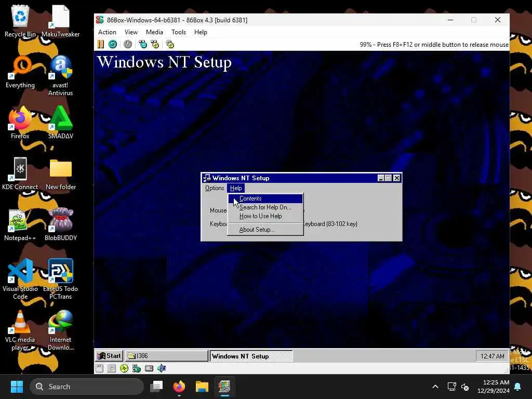Open KDE Connect desktop icon
532x399 pixels.
20,174
